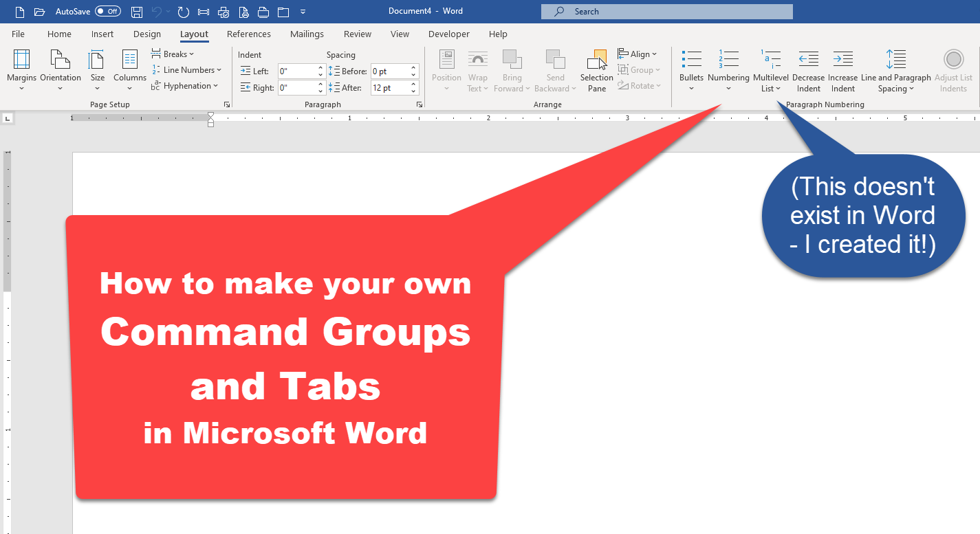Switch to the Home tab
Viewport: 980px width, 534px height.
pyautogui.click(x=59, y=34)
